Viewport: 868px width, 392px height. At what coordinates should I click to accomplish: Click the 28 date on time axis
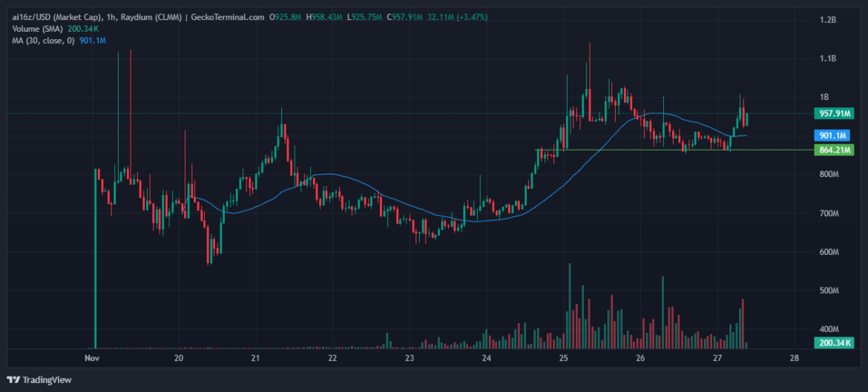point(795,358)
